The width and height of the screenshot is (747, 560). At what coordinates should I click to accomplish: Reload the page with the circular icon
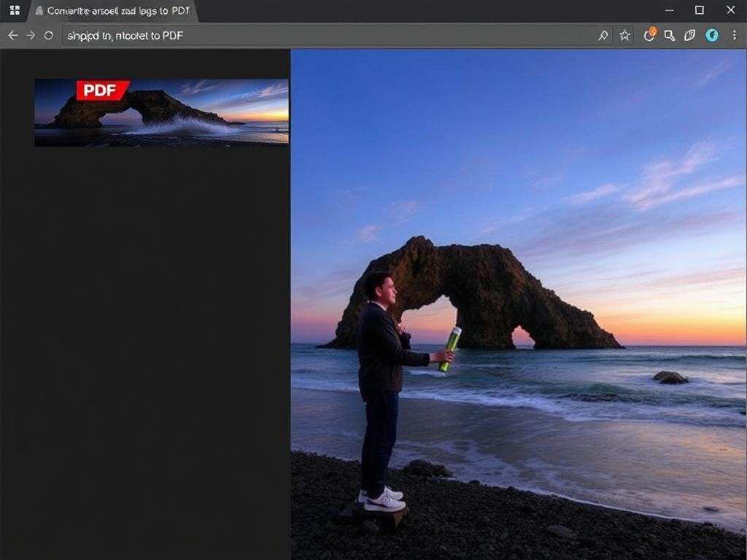pyautogui.click(x=48, y=35)
